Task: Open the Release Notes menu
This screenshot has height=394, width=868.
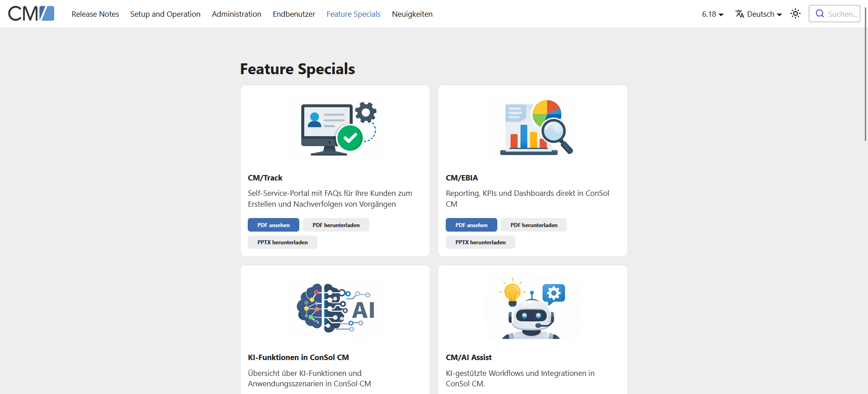Action: click(95, 14)
